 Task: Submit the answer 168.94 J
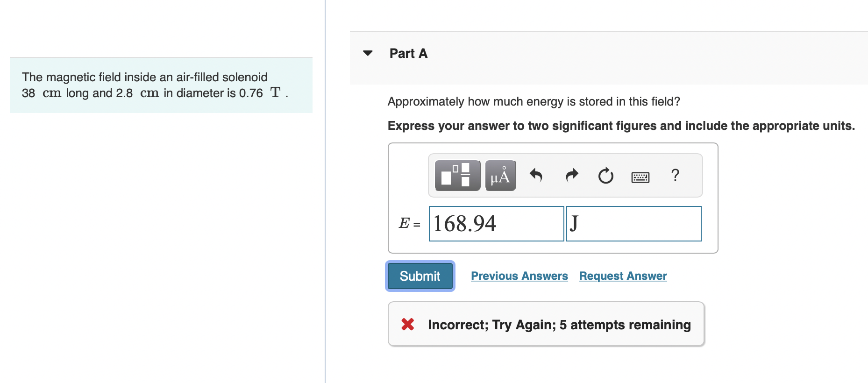[x=419, y=276]
